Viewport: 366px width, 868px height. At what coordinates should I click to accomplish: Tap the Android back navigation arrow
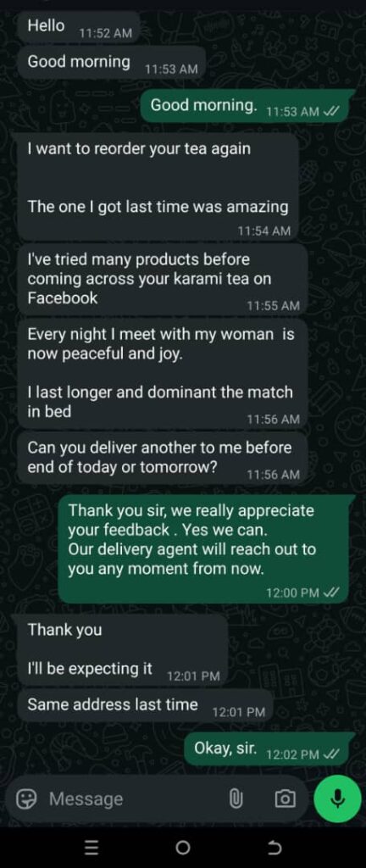click(x=274, y=848)
